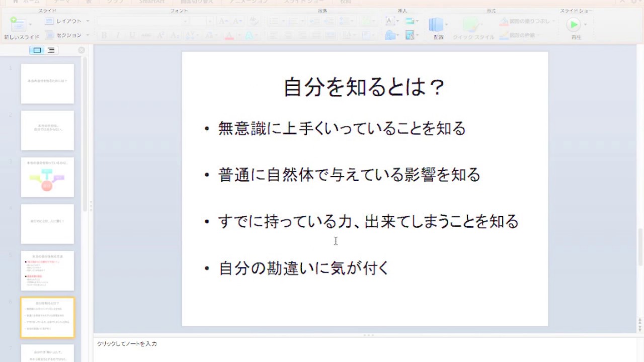The width and height of the screenshot is (644, 362).
Task: Collapse the ribbon with chevron icon
Action: tap(622, 2)
